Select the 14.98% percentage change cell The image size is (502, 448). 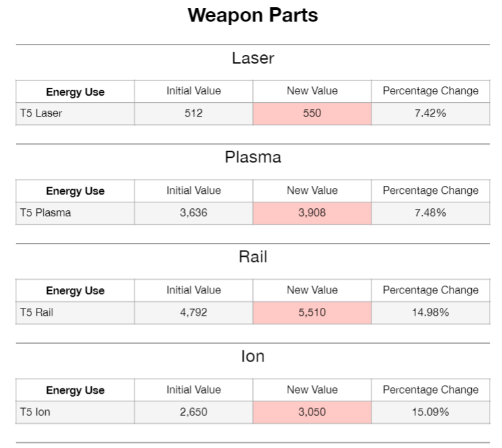tap(430, 312)
